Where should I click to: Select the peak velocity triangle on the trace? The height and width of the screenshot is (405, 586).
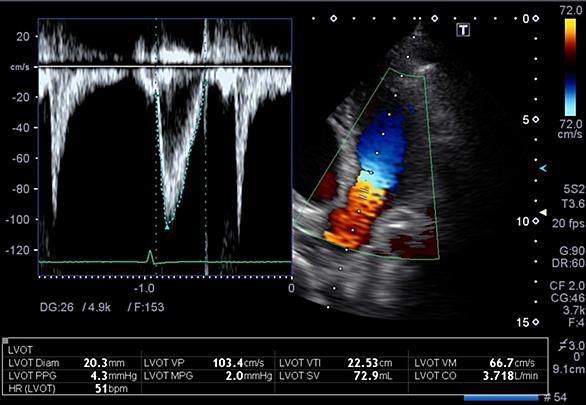pos(167,226)
